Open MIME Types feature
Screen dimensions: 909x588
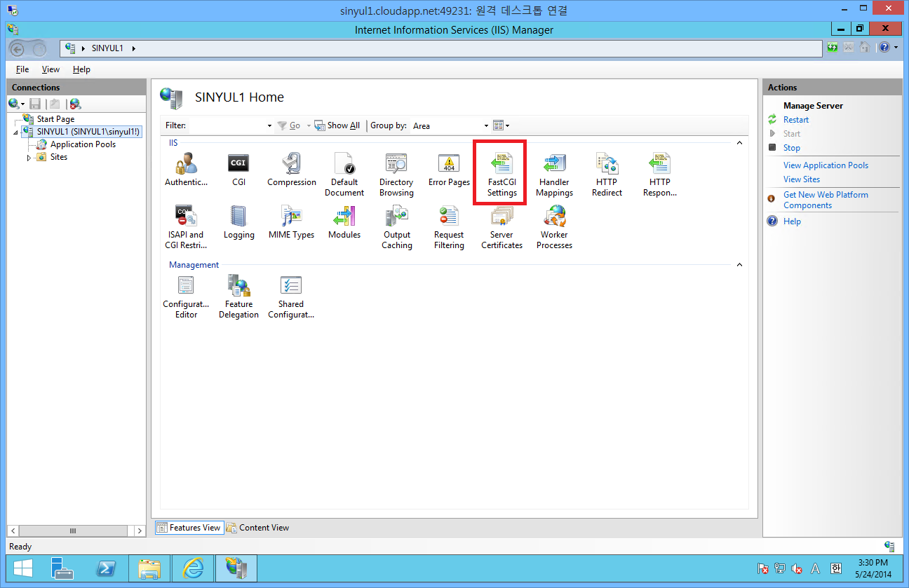coord(291,223)
